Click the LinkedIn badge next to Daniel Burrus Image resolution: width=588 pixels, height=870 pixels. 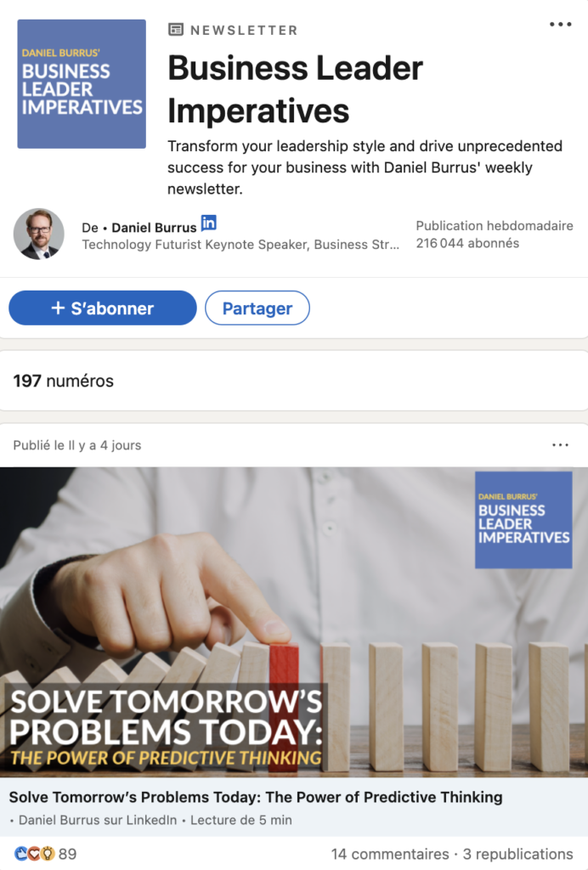[x=208, y=223]
